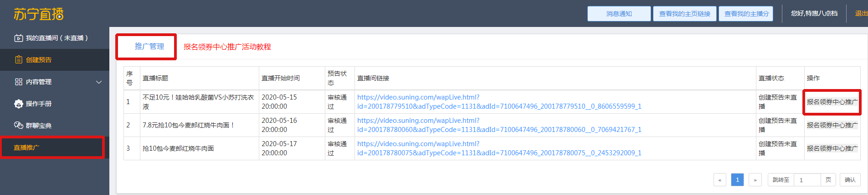
Task: Click 退出 to log out
Action: pyautogui.click(x=861, y=14)
